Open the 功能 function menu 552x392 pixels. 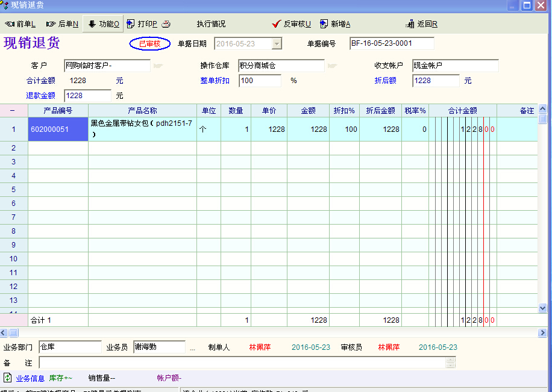pyautogui.click(x=104, y=24)
